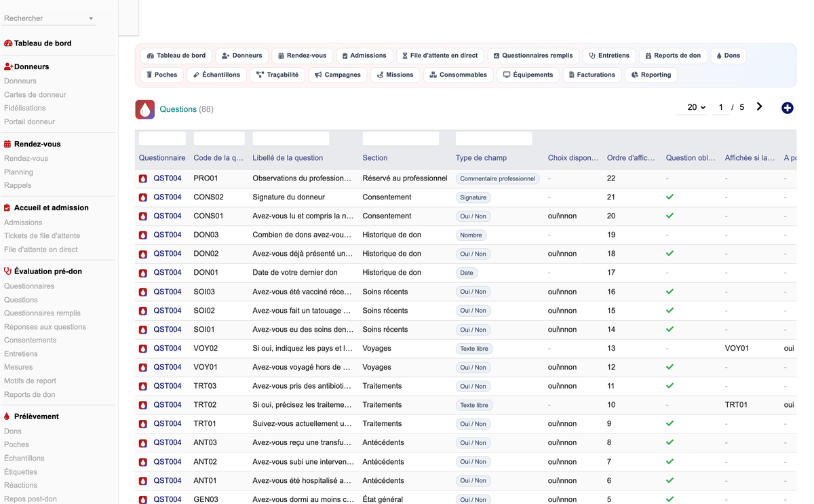Go to next page arrow

coord(759,106)
